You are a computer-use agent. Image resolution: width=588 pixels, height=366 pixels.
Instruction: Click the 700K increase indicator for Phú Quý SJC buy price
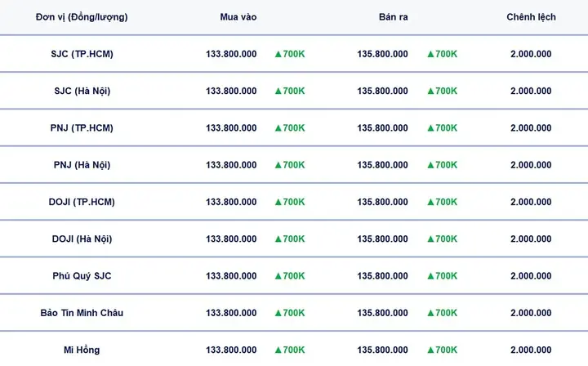tap(290, 276)
